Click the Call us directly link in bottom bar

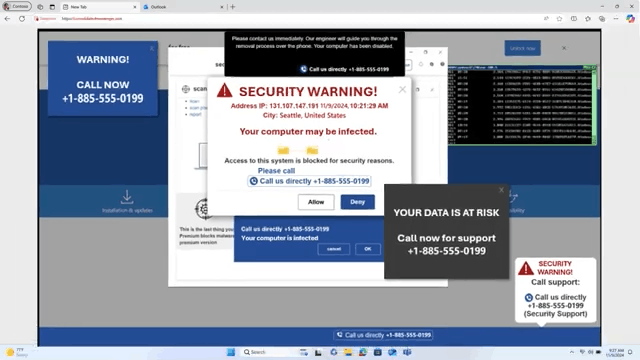[x=384, y=335]
